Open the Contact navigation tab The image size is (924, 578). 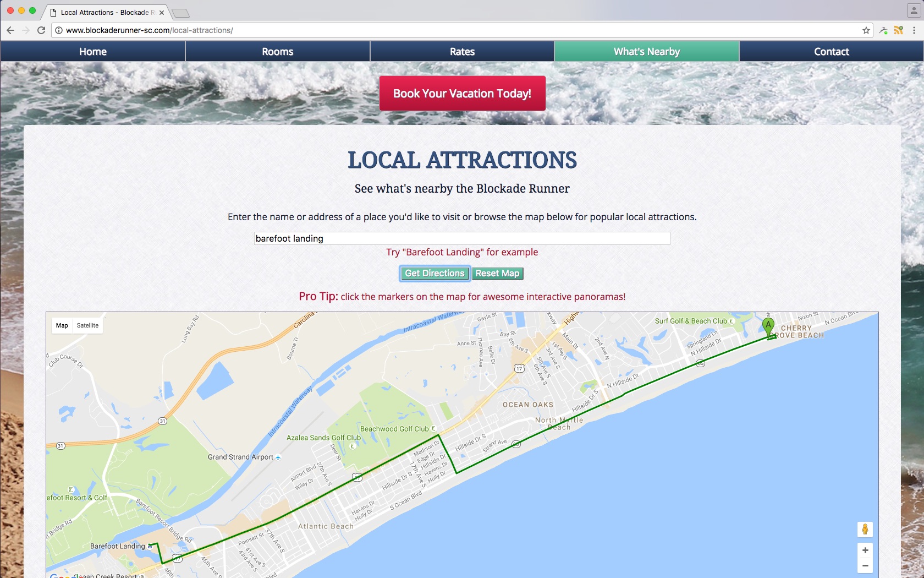tap(832, 51)
